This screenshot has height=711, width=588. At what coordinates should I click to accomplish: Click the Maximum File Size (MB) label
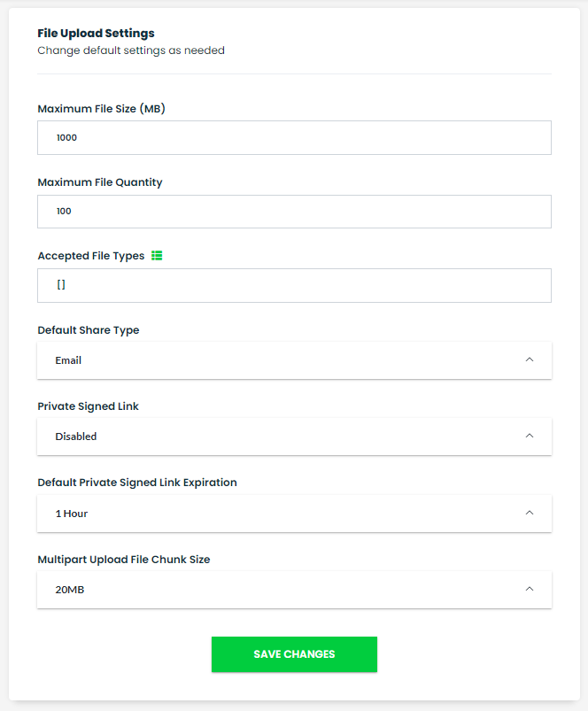click(102, 109)
